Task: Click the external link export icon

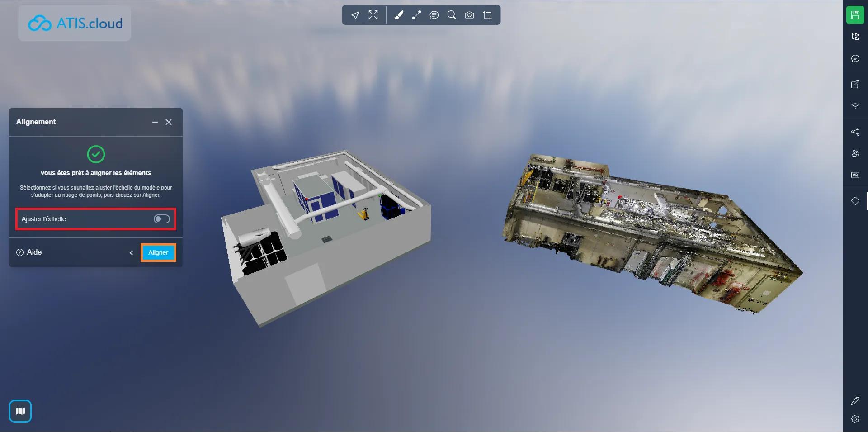Action: tap(855, 84)
